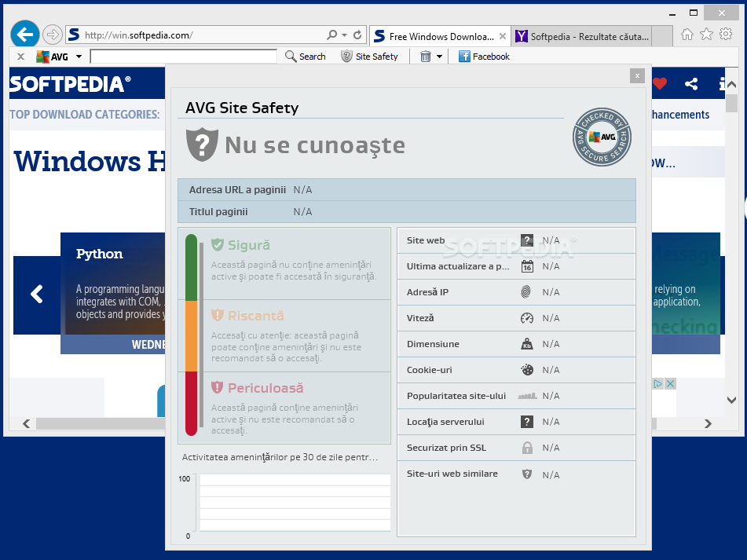Click the AVG toolbar Search button
747x560 pixels.
306,57
